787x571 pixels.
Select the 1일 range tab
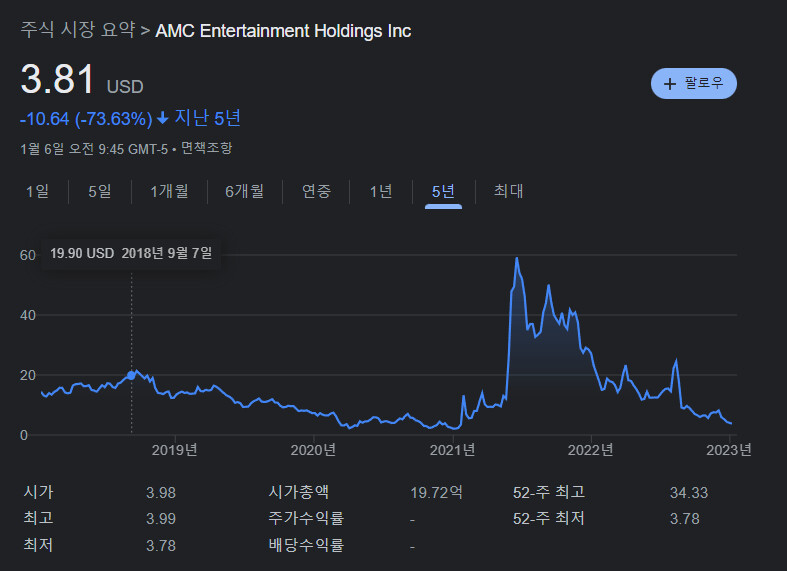point(38,191)
